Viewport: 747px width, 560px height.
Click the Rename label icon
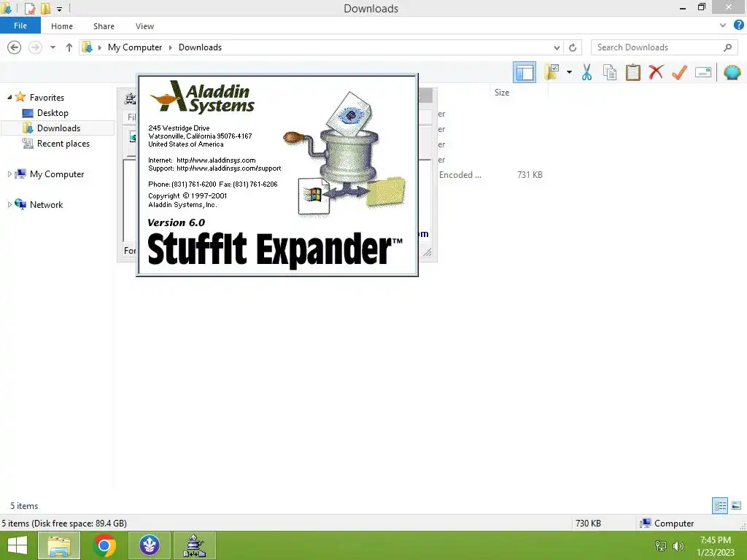703,72
